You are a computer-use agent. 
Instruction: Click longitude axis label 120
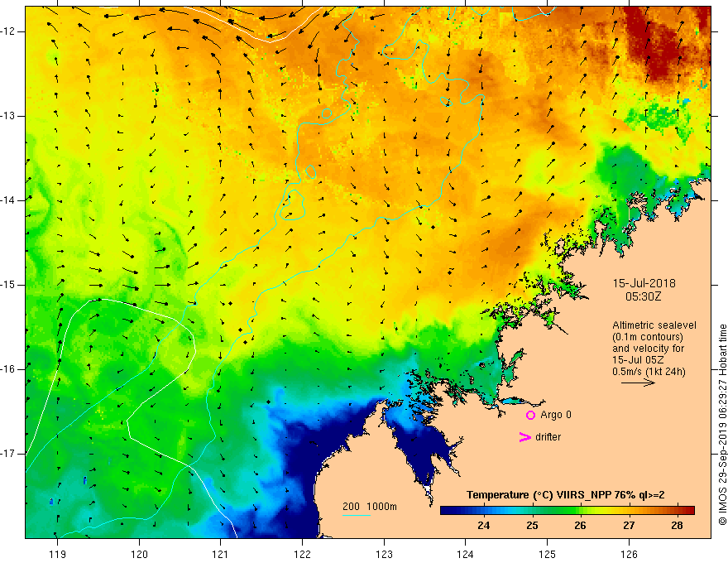tap(139, 554)
